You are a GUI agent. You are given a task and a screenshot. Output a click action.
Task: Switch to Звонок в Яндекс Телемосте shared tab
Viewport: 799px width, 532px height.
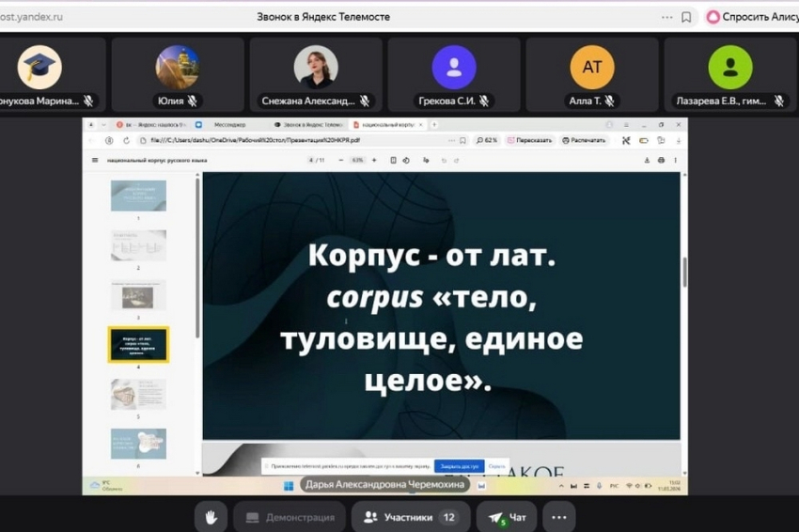click(308, 124)
